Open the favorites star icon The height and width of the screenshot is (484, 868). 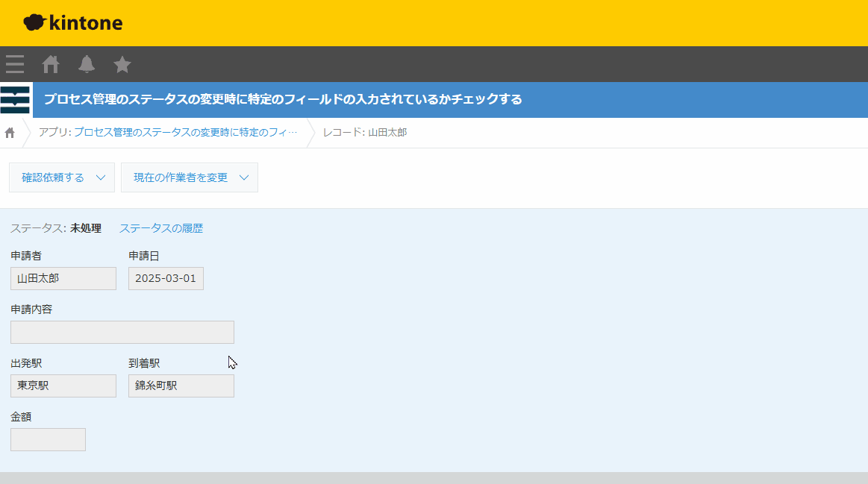click(122, 65)
